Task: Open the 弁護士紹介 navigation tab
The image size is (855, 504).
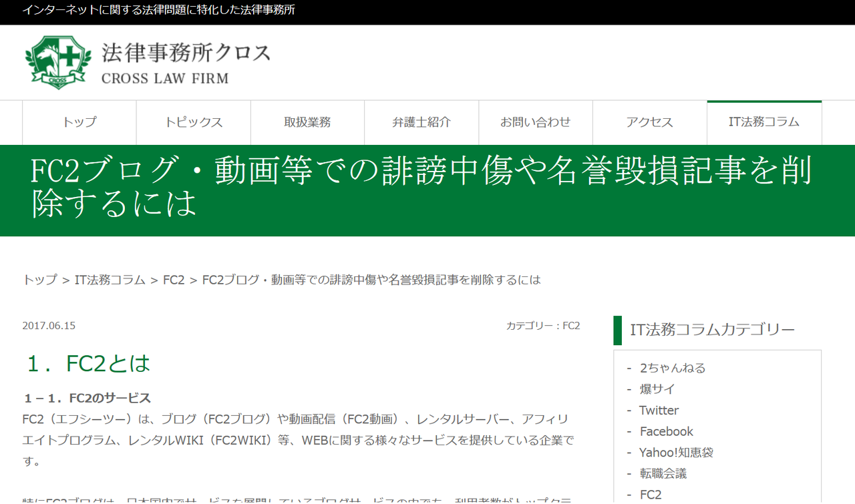Action: tap(421, 122)
